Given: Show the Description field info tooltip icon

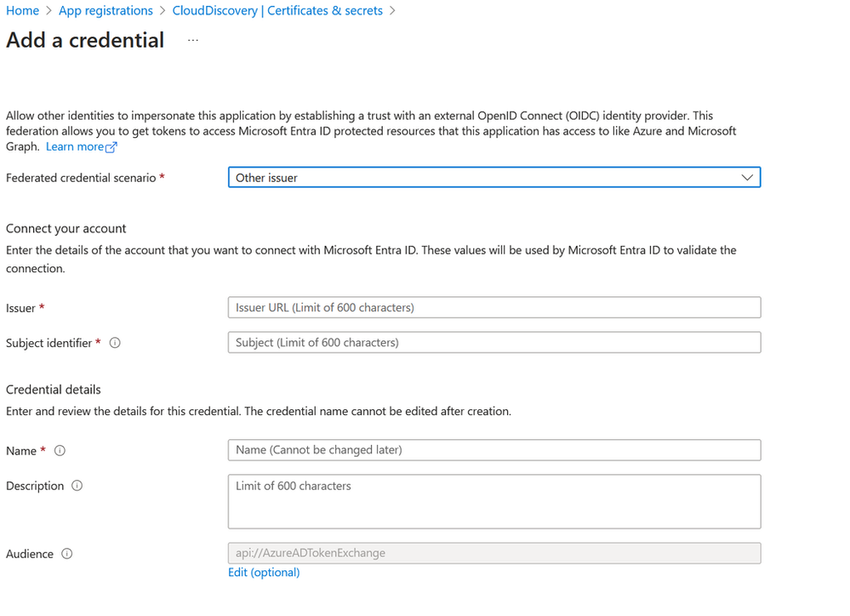Looking at the screenshot, I should (x=77, y=486).
